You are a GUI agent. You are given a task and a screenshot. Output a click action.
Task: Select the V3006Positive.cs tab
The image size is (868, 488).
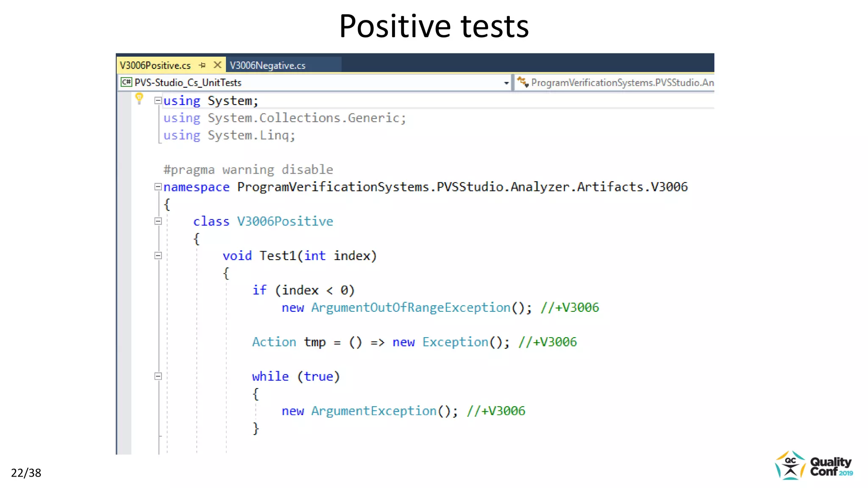click(x=155, y=65)
